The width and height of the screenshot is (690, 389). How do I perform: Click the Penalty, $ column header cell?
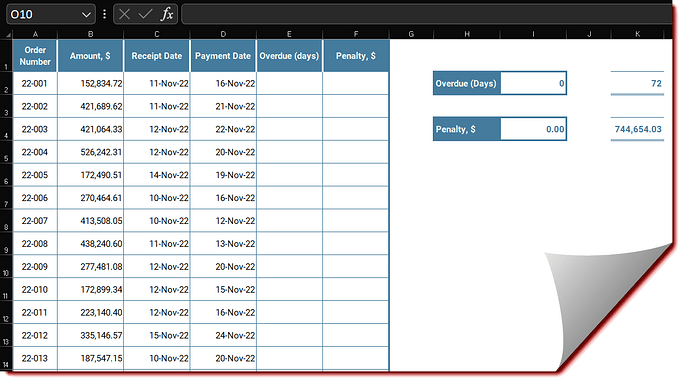coord(356,56)
